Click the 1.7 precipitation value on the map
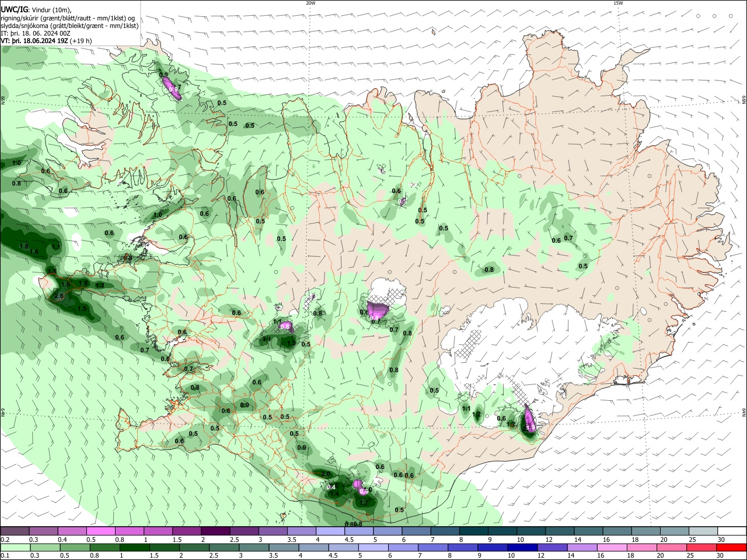This screenshot has width=747, height=560. pos(364,503)
